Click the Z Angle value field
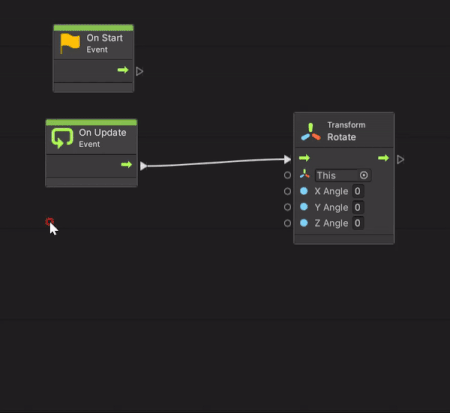 pyautogui.click(x=358, y=223)
